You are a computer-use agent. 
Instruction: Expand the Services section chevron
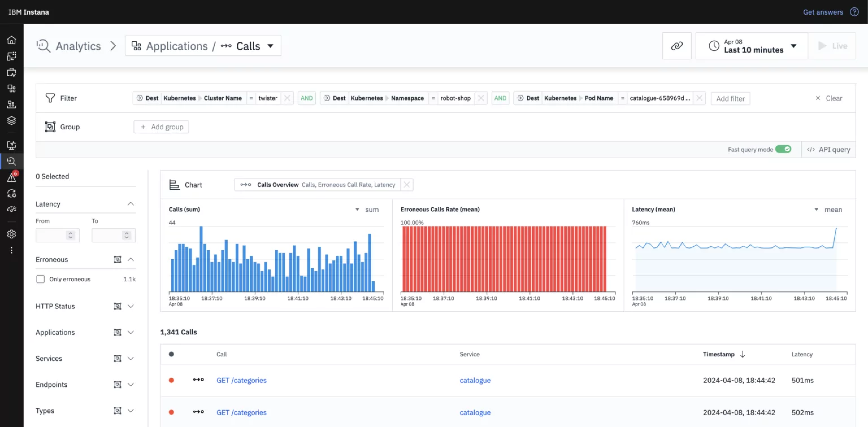click(131, 358)
